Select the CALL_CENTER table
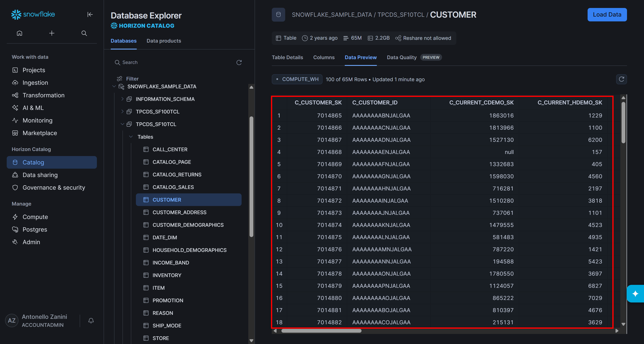 [x=189, y=150]
